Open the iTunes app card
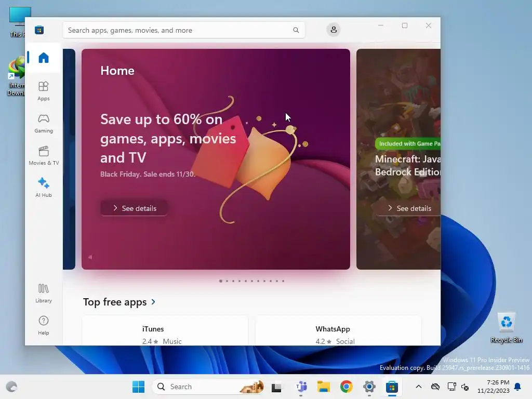This screenshot has width=532, height=399. [x=165, y=330]
